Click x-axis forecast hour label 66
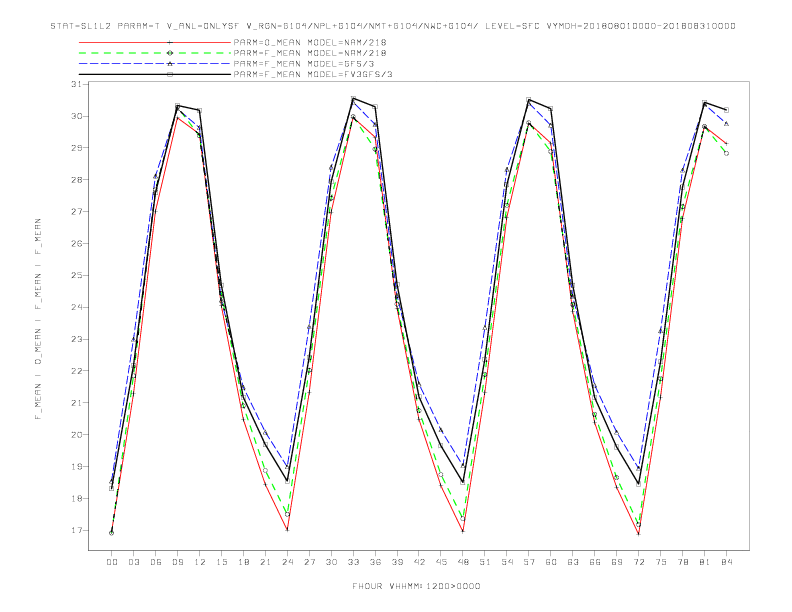 (x=595, y=562)
